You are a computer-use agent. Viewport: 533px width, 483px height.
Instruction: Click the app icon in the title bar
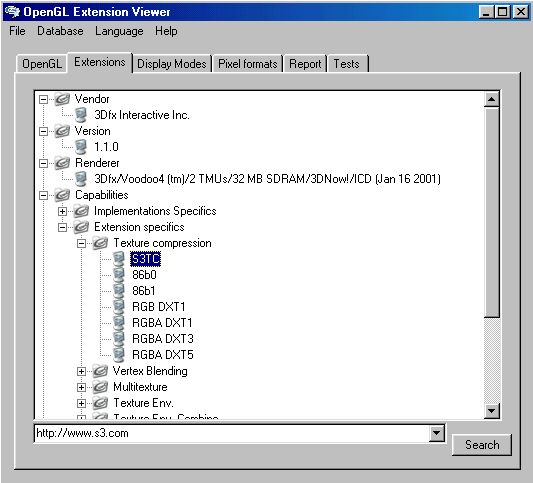pyautogui.click(x=13, y=12)
